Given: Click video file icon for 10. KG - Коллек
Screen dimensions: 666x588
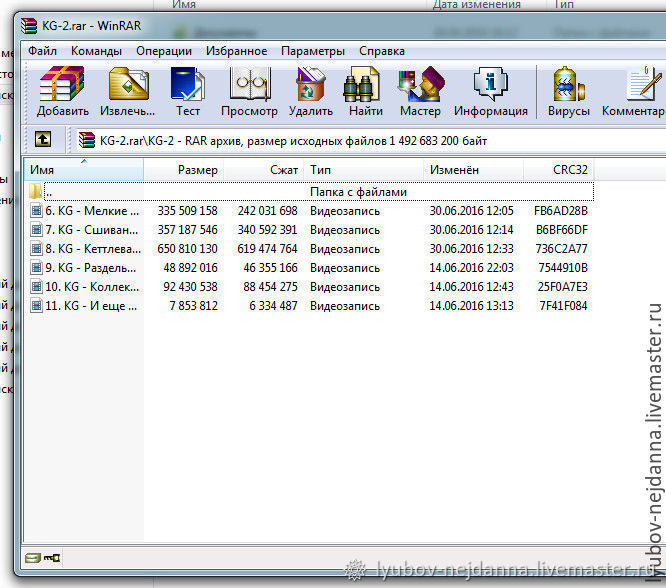Looking at the screenshot, I should coord(37,287).
